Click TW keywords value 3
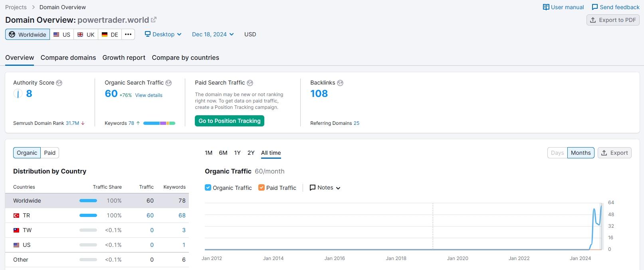The height and width of the screenshot is (270, 644). pos(184,230)
